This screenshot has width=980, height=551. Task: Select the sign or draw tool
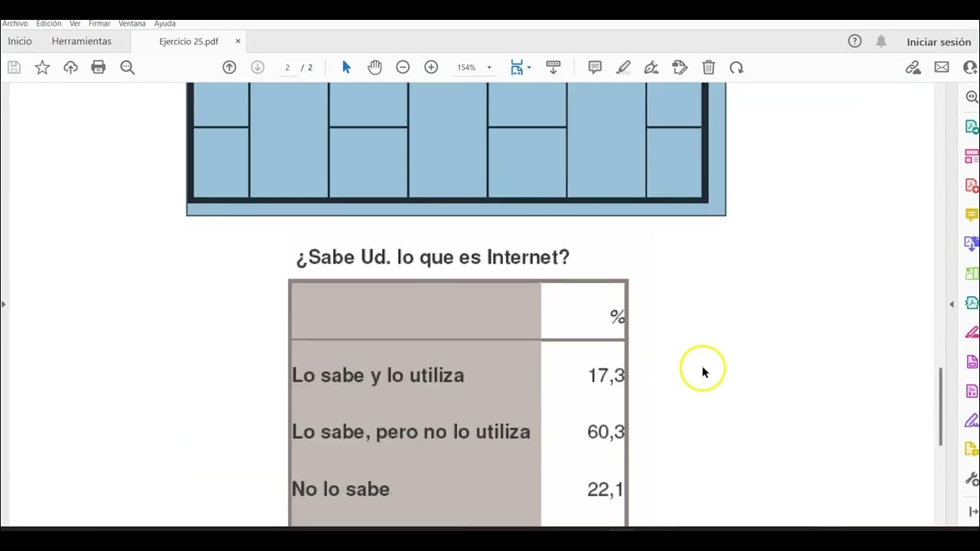tap(652, 67)
